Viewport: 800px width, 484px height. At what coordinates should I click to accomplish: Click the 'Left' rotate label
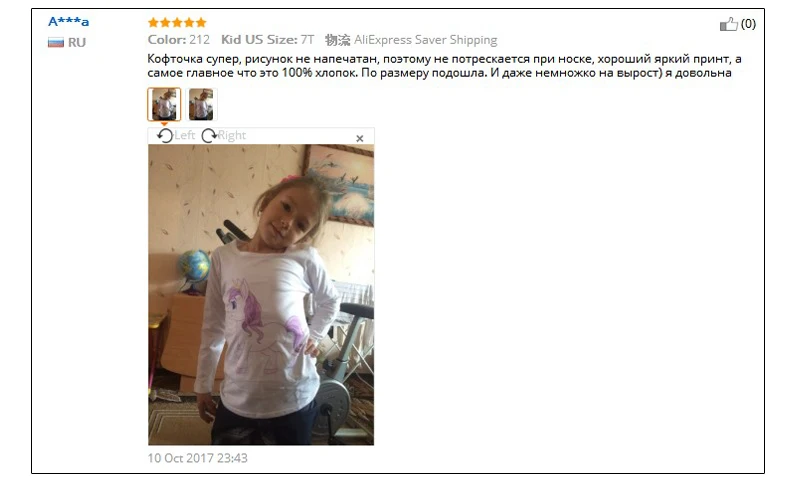(x=184, y=135)
